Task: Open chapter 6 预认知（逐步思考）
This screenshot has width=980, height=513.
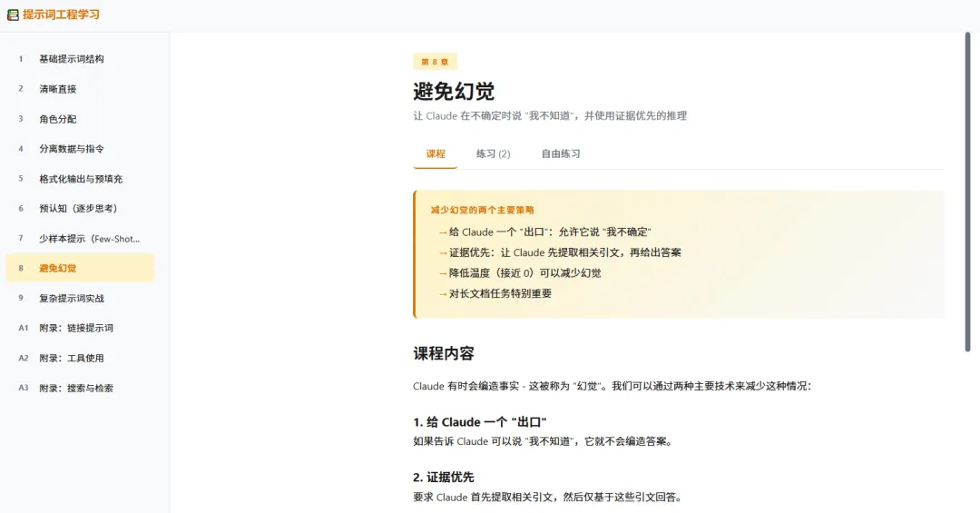Action: click(x=80, y=208)
